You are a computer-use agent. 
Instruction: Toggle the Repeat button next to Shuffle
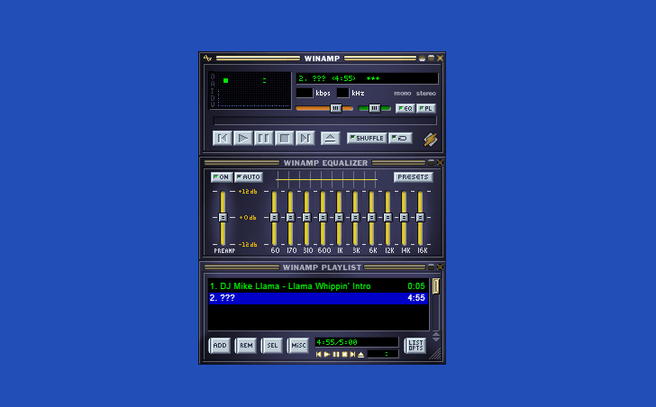pos(400,138)
